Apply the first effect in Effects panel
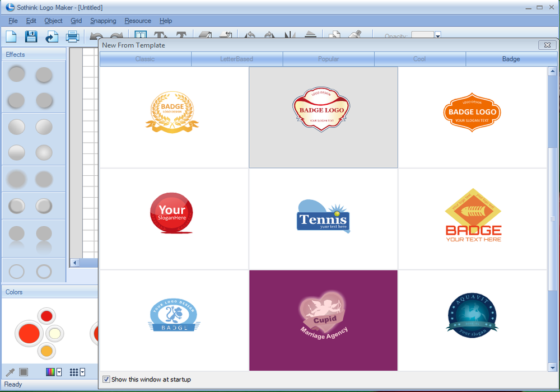560x392 pixels. coord(17,74)
